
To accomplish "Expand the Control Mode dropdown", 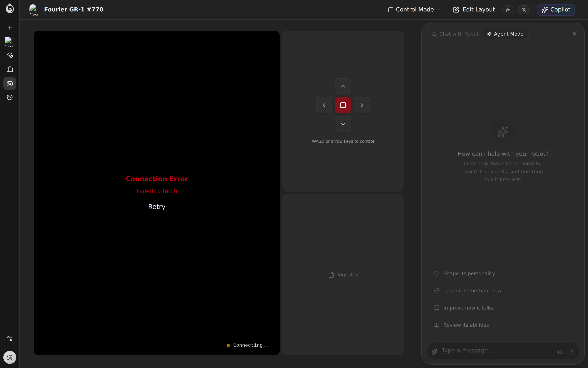I will [414, 9].
